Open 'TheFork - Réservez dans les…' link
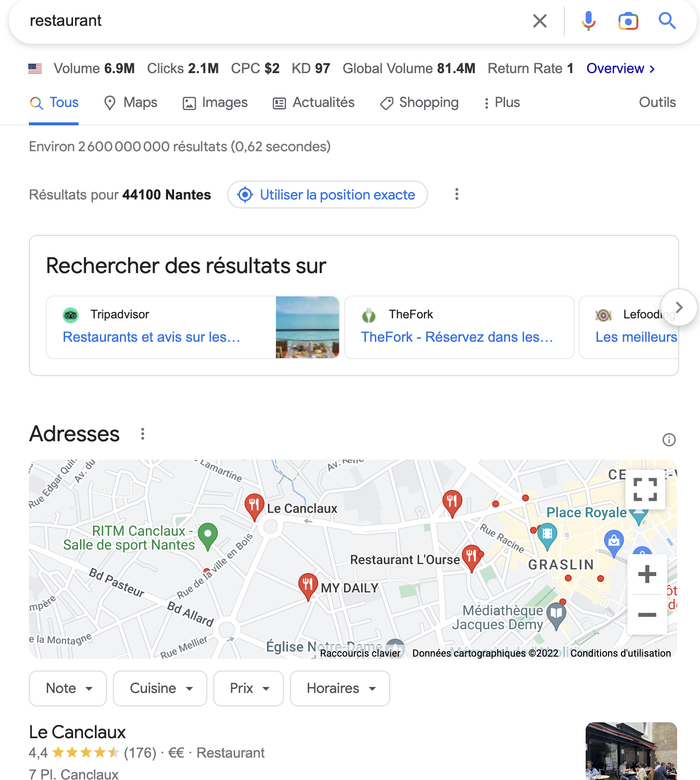The image size is (700, 780). point(457,337)
